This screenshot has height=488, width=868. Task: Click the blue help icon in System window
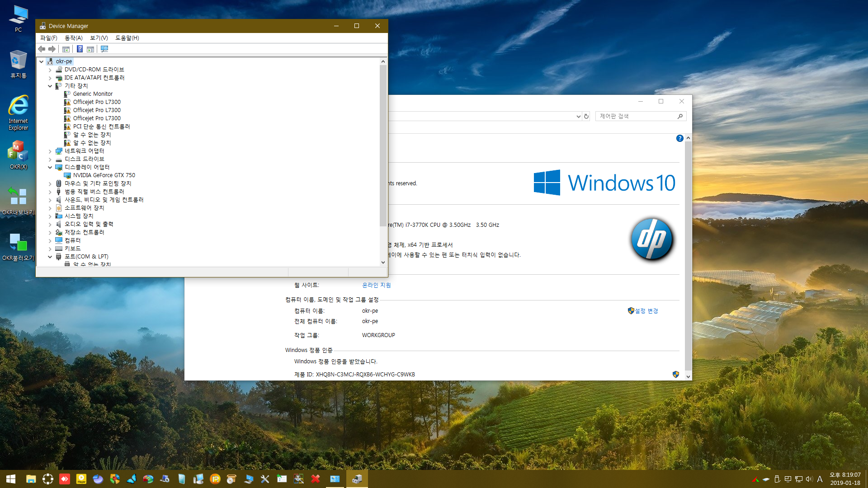pyautogui.click(x=679, y=138)
